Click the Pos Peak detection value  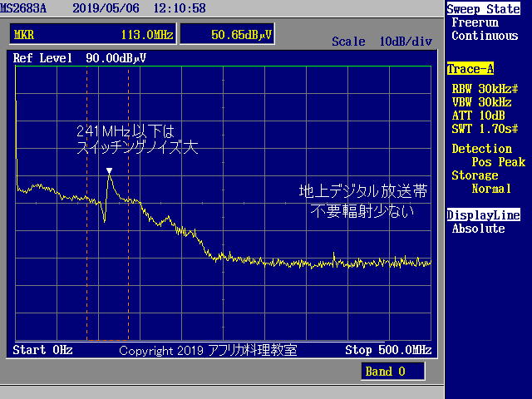click(x=499, y=162)
